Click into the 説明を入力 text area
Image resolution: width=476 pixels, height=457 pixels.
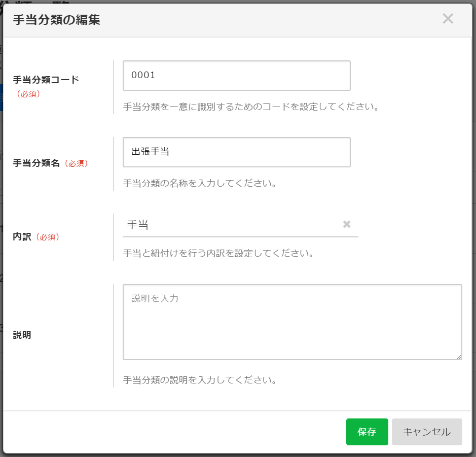click(292, 322)
